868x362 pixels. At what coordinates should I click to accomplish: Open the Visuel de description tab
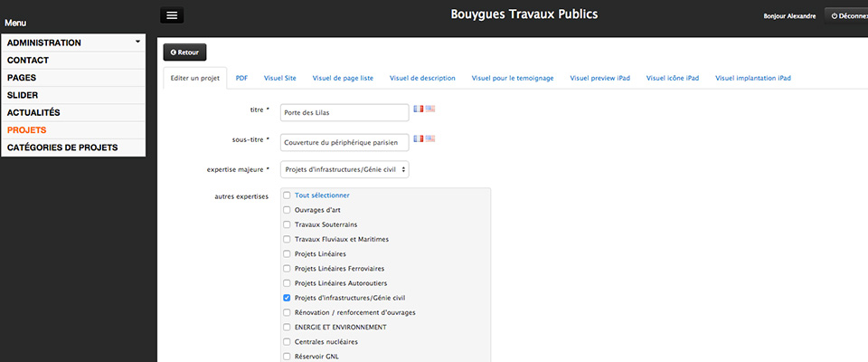[422, 78]
